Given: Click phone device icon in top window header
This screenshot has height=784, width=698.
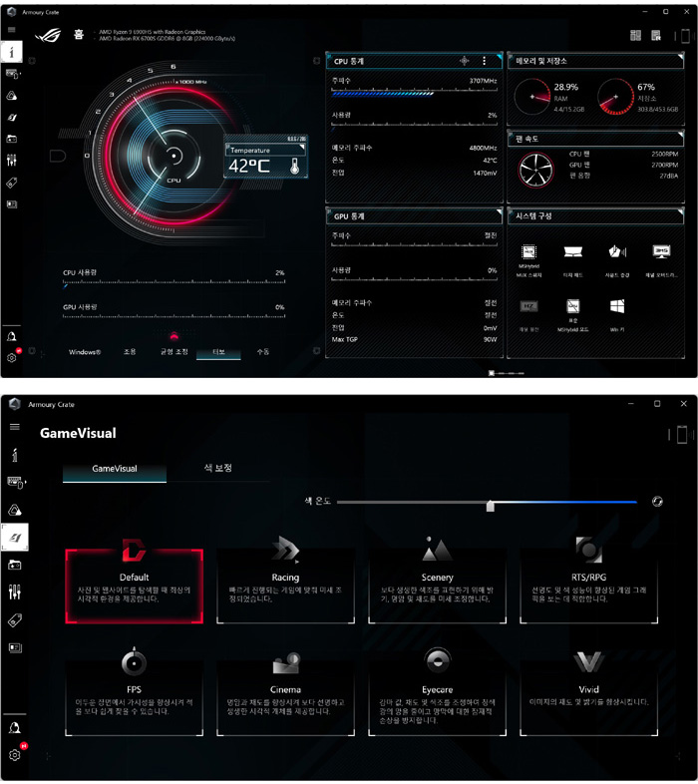Looking at the screenshot, I should point(685,36).
